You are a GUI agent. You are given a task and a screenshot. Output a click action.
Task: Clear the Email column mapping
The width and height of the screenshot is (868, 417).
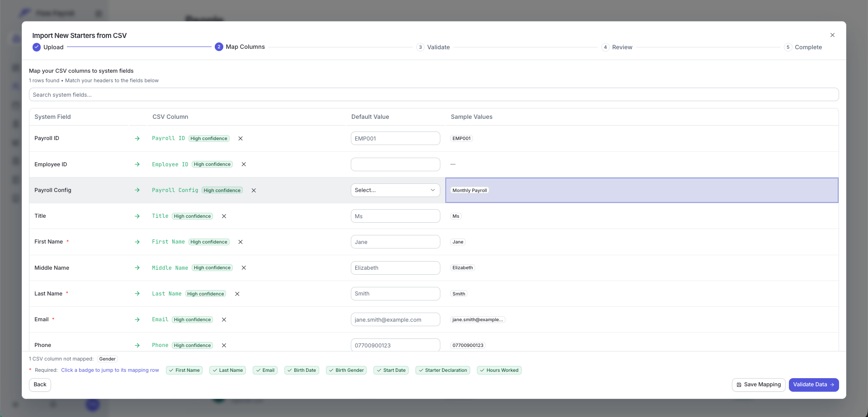224,320
